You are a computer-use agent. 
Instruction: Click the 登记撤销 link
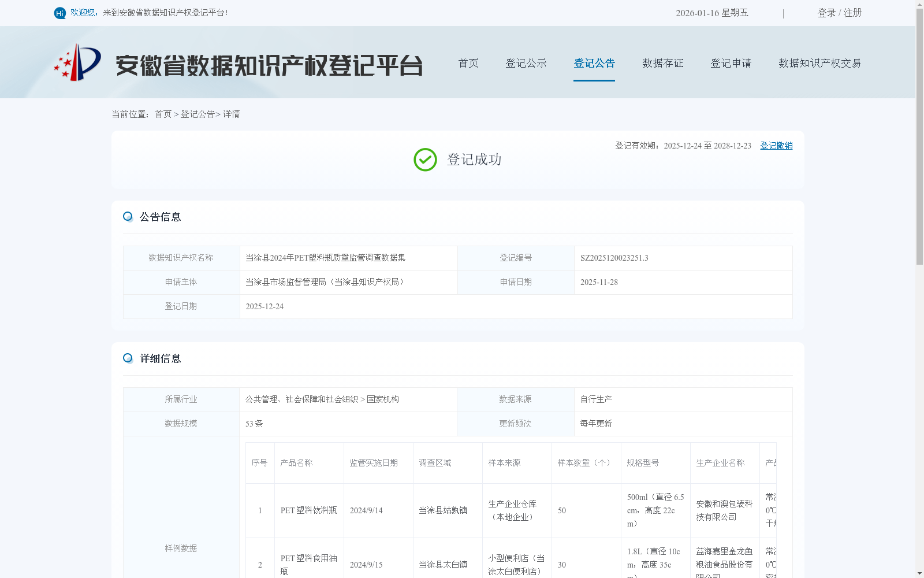[776, 146]
